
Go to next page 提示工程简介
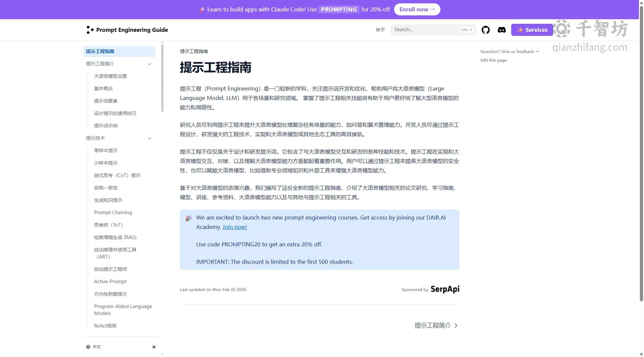[x=436, y=326]
